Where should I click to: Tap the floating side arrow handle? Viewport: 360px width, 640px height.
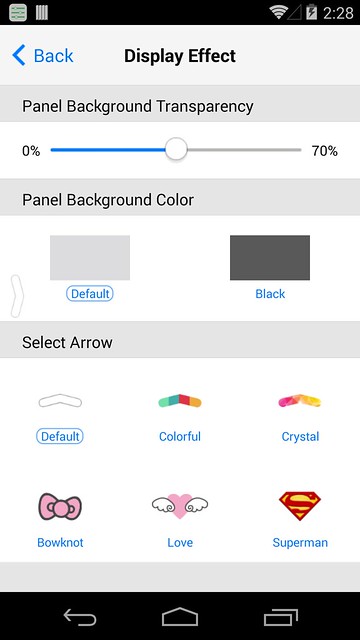click(x=16, y=296)
